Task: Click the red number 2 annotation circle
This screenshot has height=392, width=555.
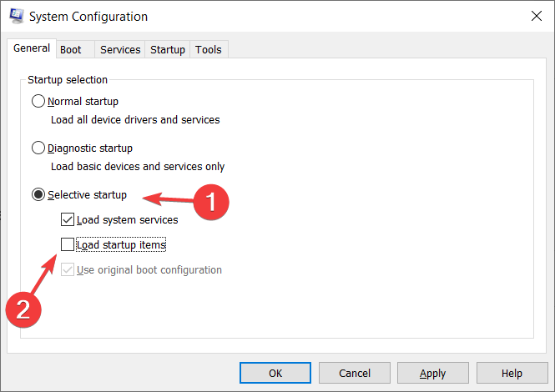Action: [23, 309]
